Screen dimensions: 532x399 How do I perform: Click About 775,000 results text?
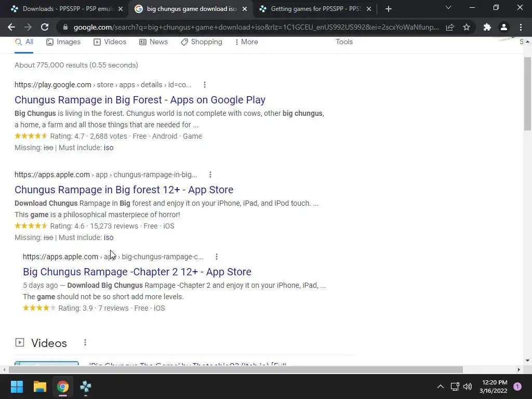point(76,65)
